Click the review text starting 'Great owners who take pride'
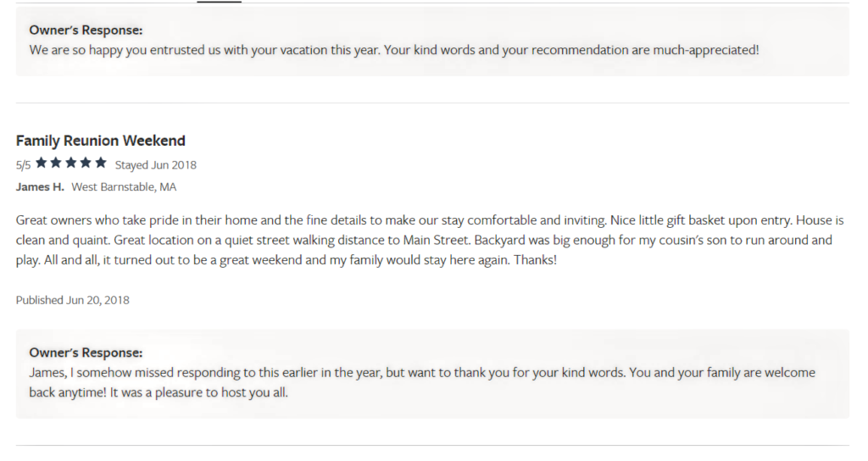The width and height of the screenshot is (868, 461). [x=430, y=240]
